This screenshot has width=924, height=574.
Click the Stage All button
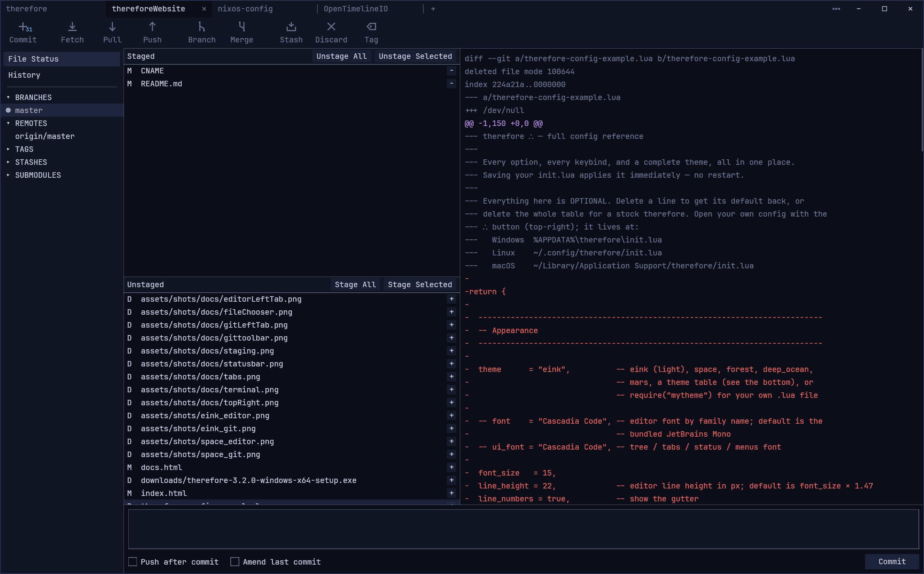click(355, 284)
